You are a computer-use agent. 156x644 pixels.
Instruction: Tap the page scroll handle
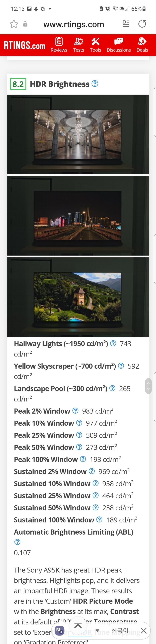(148, 386)
